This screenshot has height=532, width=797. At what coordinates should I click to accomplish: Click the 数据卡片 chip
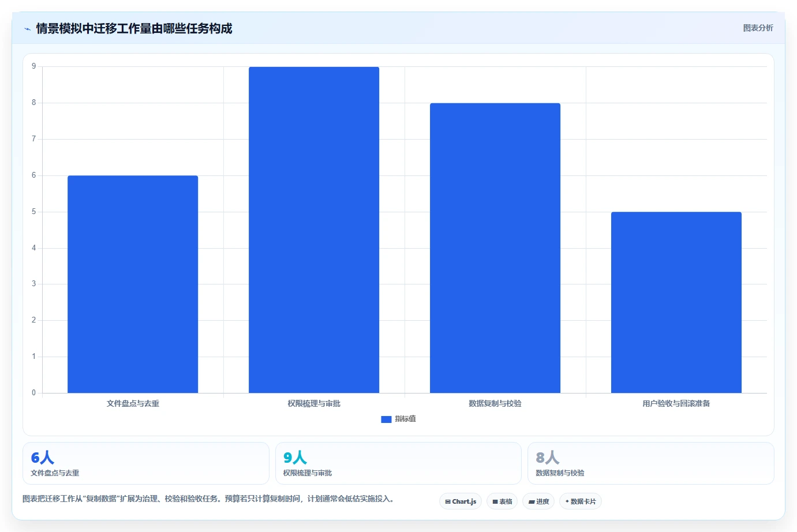(581, 501)
